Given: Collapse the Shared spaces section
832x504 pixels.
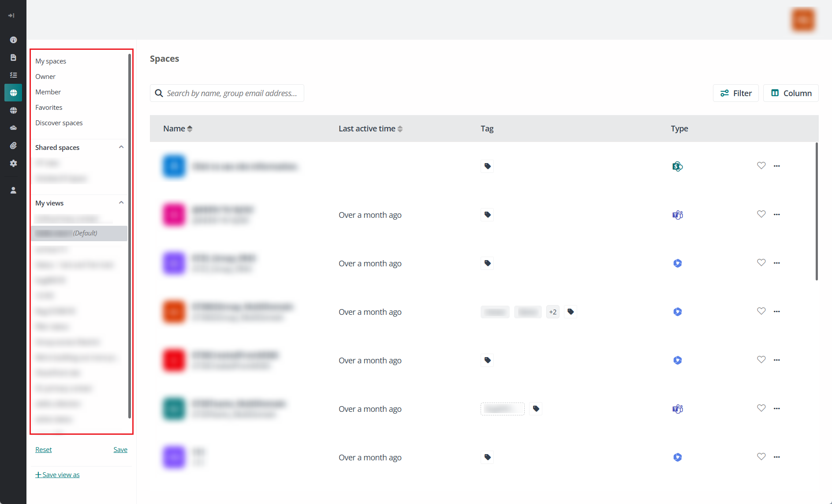Looking at the screenshot, I should click(x=121, y=147).
